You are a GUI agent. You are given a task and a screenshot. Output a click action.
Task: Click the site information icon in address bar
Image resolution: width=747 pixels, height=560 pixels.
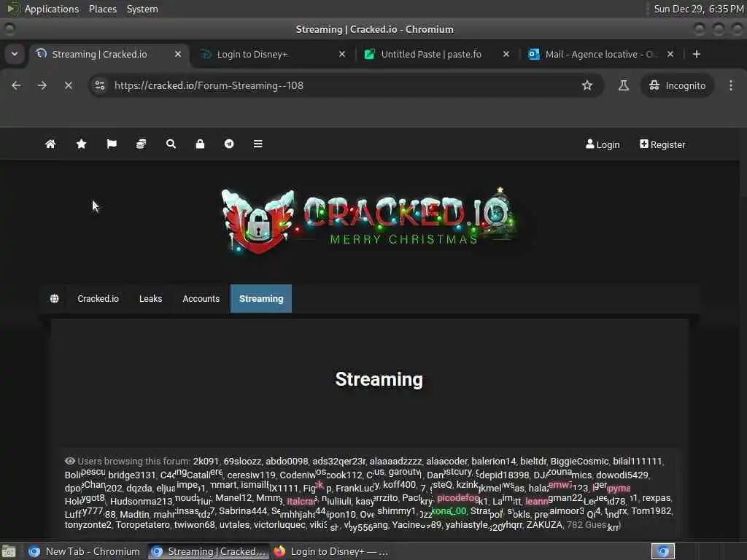100,85
